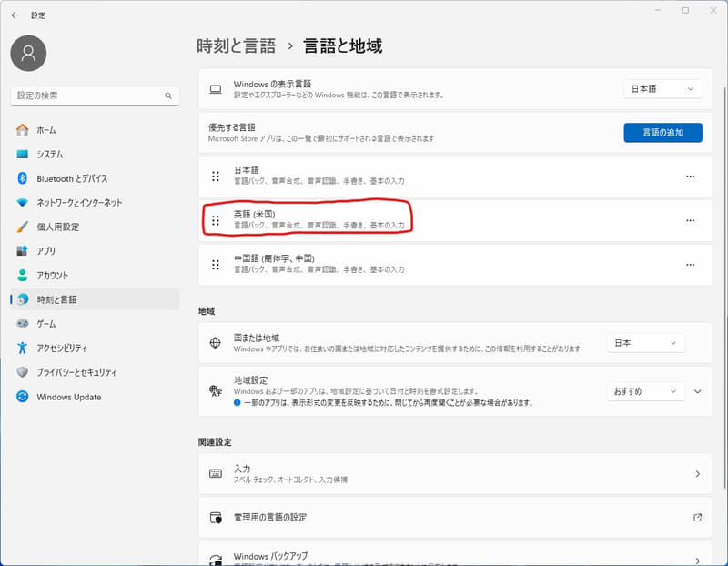Open the 地域設定 dropdown showing おすすめ

click(x=645, y=391)
